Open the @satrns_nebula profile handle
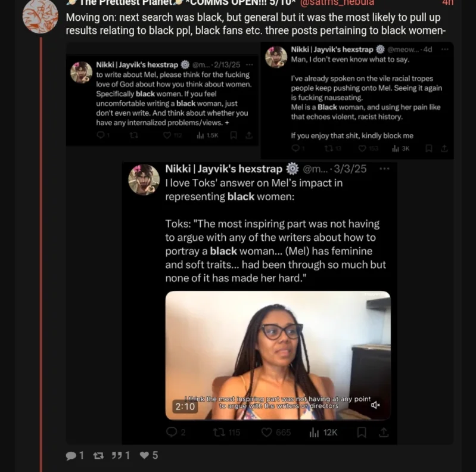 click(x=337, y=2)
